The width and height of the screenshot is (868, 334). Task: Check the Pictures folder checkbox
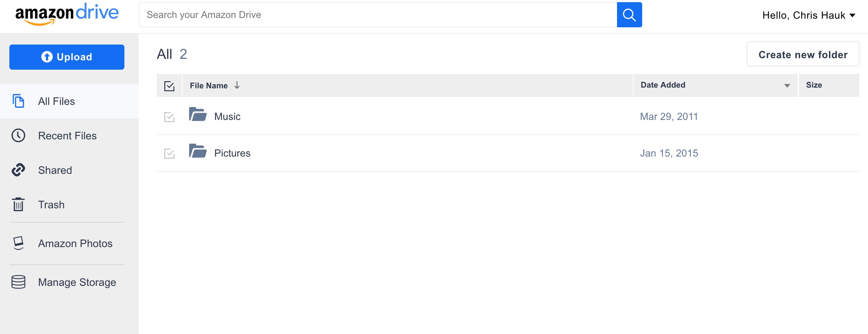(x=169, y=153)
